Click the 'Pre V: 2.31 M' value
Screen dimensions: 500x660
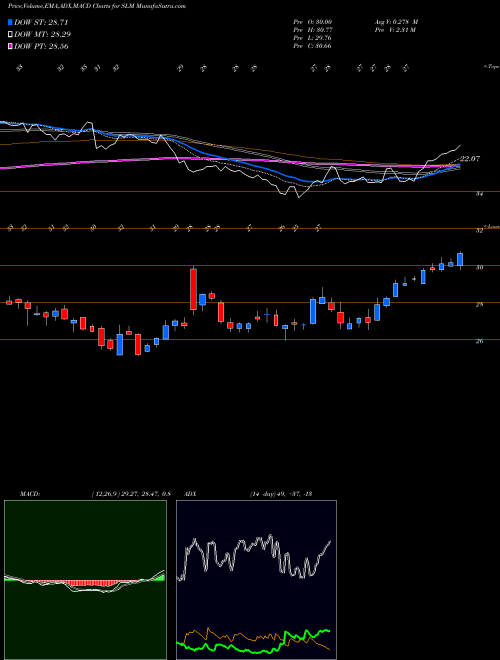pos(395,30)
